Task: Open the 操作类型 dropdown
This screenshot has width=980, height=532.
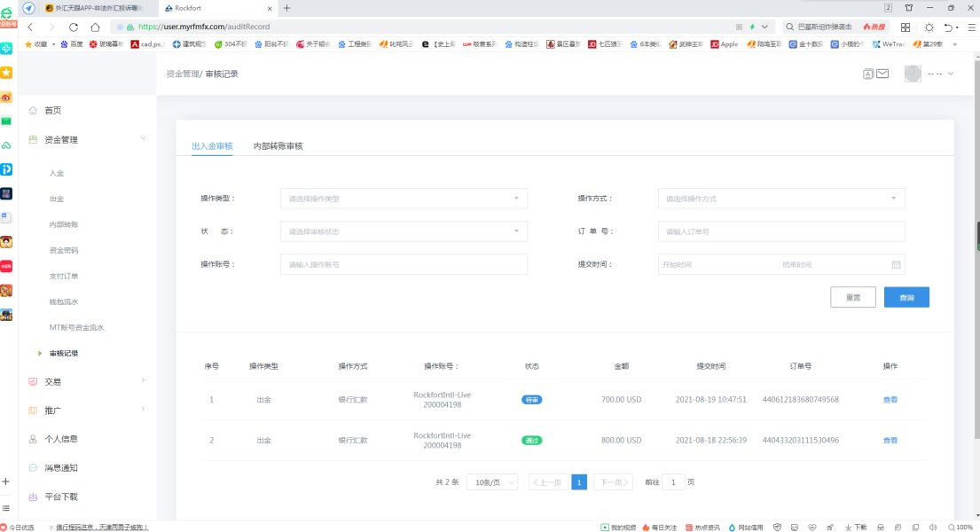Action: [x=404, y=199]
